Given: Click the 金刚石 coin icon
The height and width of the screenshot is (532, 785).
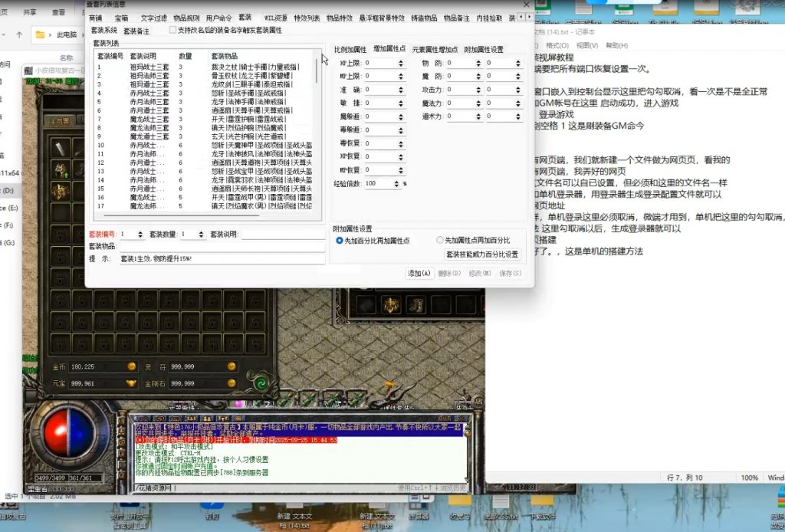Looking at the screenshot, I should [232, 383].
